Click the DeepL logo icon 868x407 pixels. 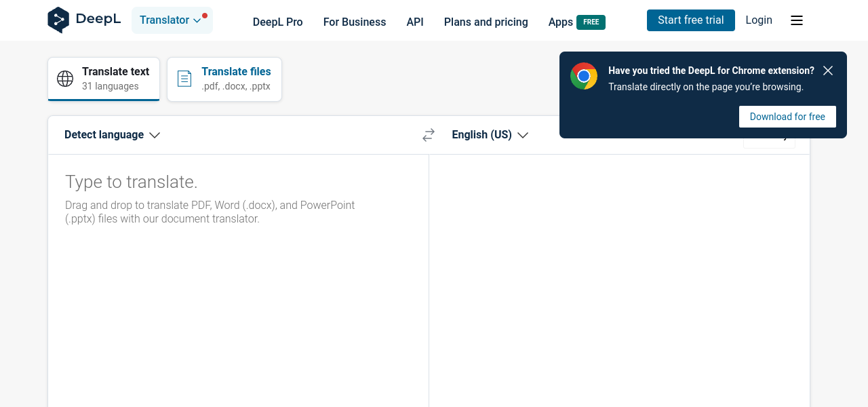coord(58,20)
